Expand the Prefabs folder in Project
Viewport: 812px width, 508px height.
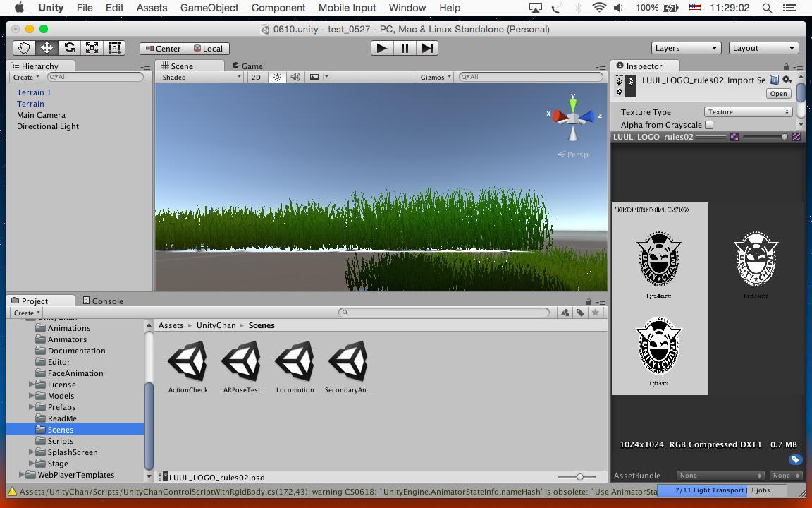(x=32, y=407)
